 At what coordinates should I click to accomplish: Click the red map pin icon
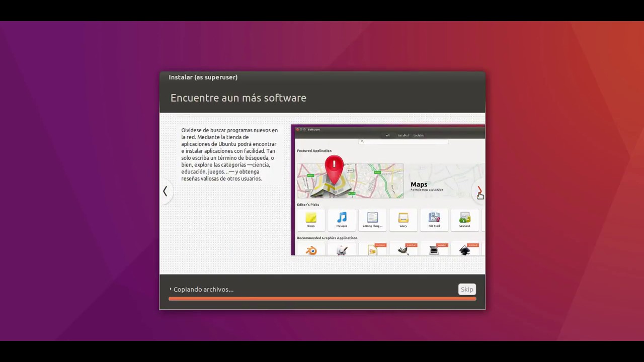334,169
